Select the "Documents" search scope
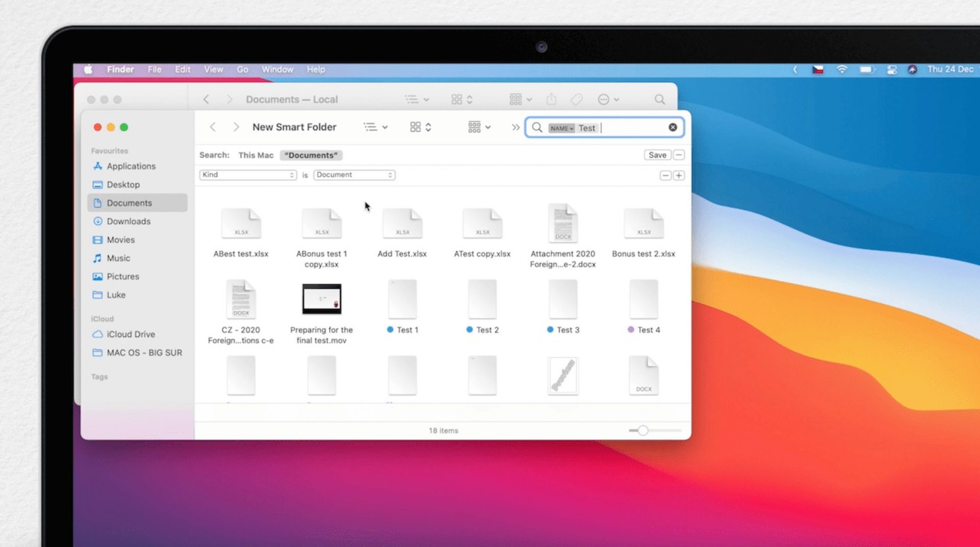This screenshot has width=980, height=547. pyautogui.click(x=311, y=155)
